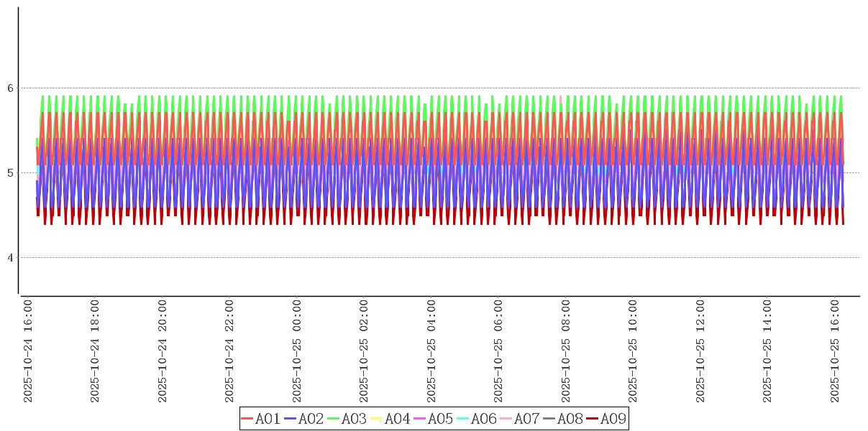Click the red A01 legend color line
868x431 pixels.
tap(247, 419)
